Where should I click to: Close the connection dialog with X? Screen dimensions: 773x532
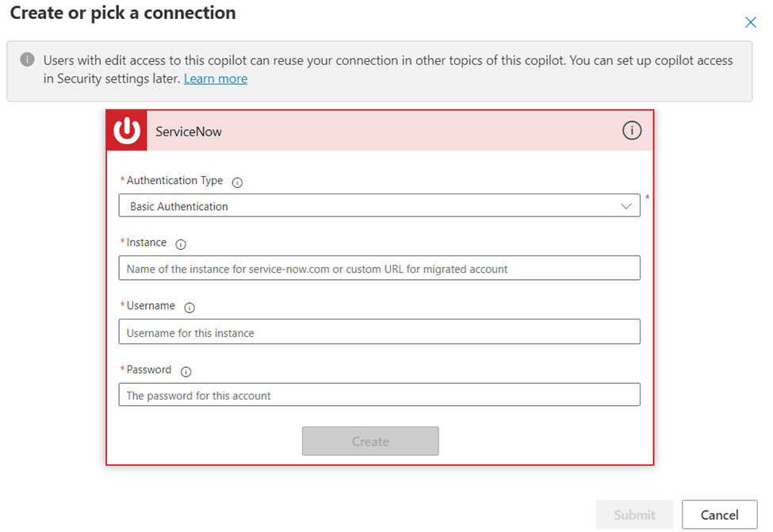[x=750, y=22]
